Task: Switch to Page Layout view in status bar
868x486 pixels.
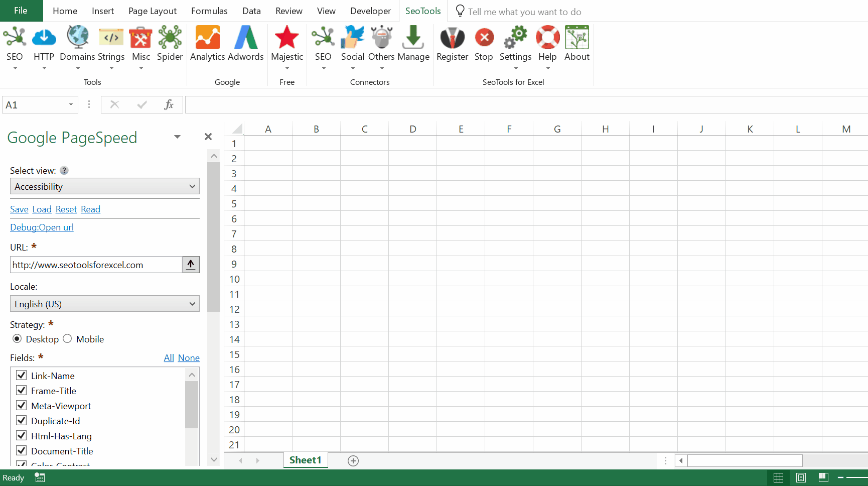Action: pos(801,477)
